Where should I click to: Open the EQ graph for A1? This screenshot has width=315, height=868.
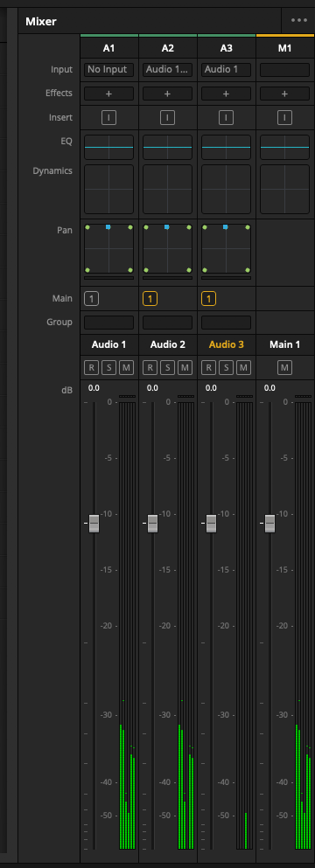click(108, 147)
